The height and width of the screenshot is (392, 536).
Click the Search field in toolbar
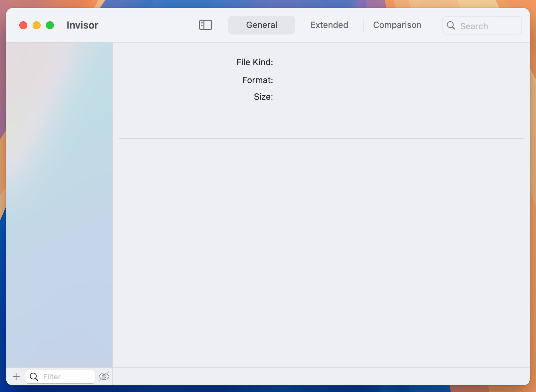tap(482, 25)
